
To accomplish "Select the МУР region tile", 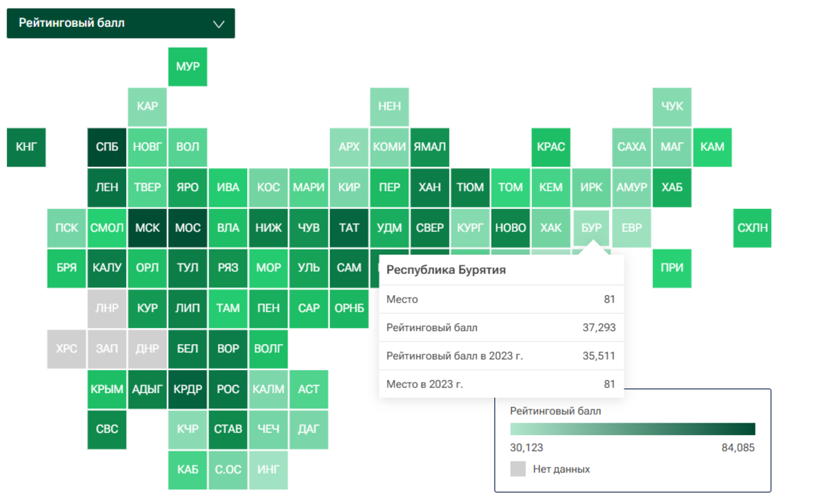I will (188, 67).
